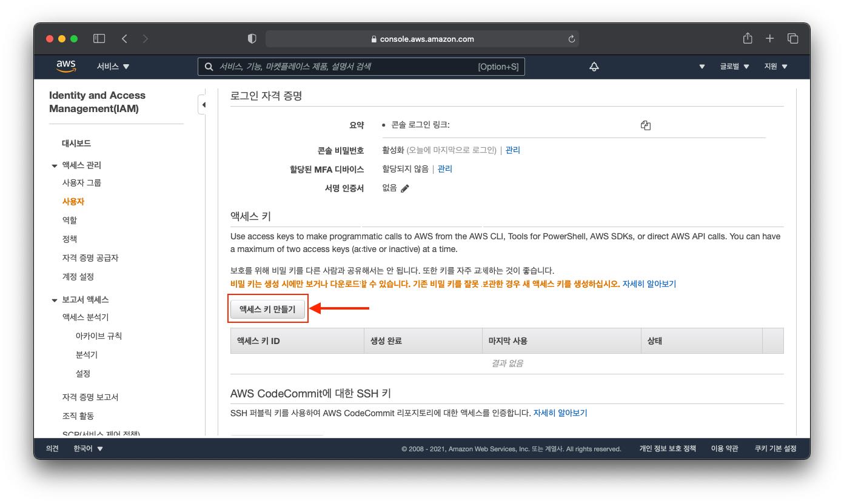Open the 서비스 dropdown menu
Viewport: 844px width, 504px height.
[113, 67]
